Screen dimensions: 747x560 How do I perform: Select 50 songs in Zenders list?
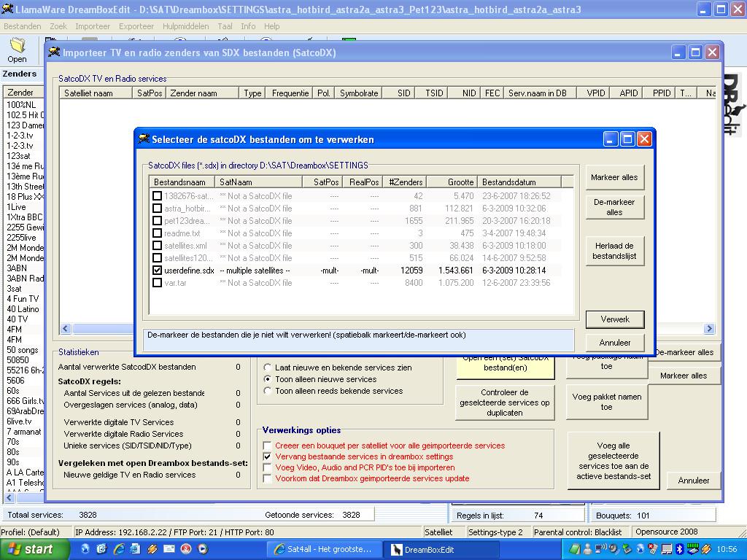click(24, 350)
